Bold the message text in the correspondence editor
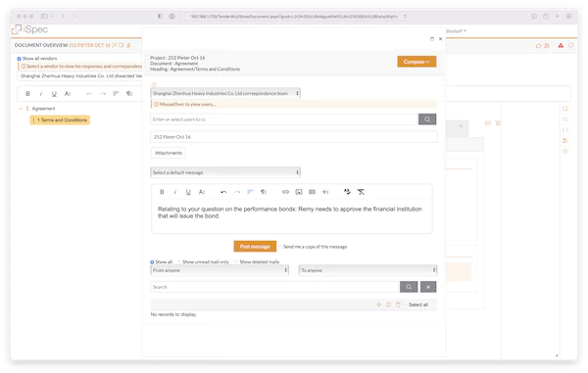Viewport: 588px width, 373px height. pyautogui.click(x=162, y=192)
